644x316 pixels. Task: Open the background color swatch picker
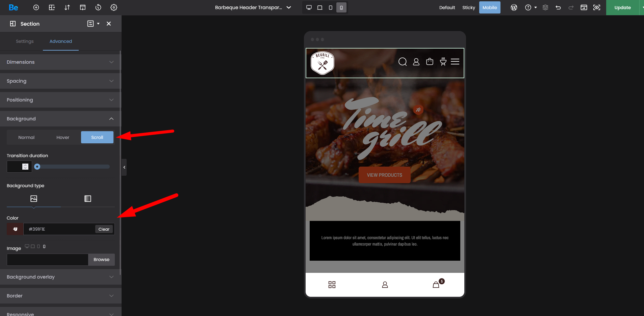tap(15, 229)
